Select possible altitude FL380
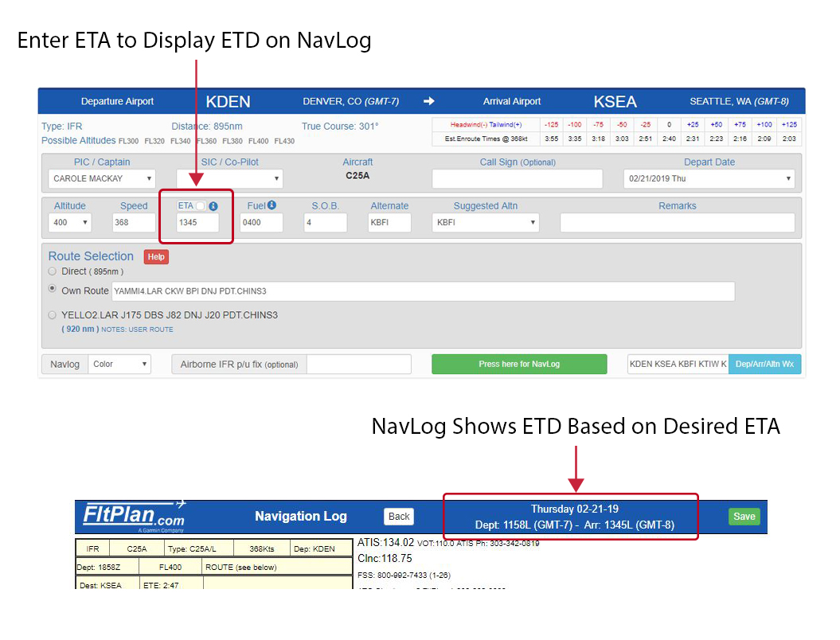Image resolution: width=840 pixels, height=640 pixels. pyautogui.click(x=232, y=142)
